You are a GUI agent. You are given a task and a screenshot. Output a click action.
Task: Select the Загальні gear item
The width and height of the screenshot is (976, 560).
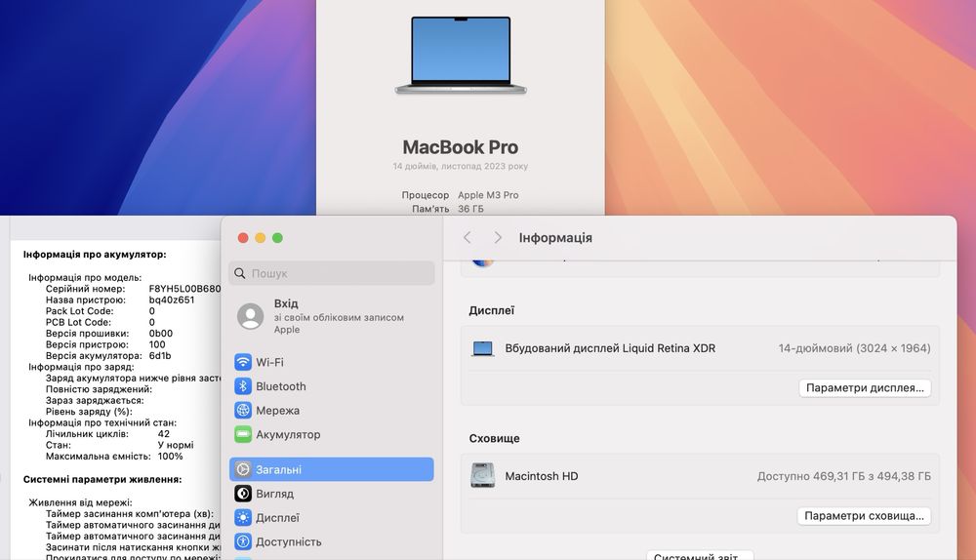(331, 469)
